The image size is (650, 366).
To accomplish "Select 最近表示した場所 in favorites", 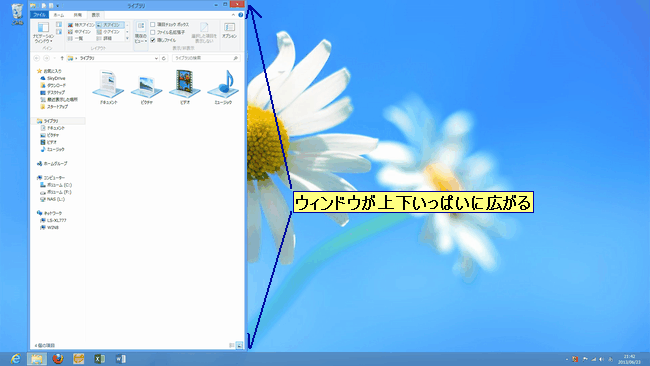I will pyautogui.click(x=59, y=99).
